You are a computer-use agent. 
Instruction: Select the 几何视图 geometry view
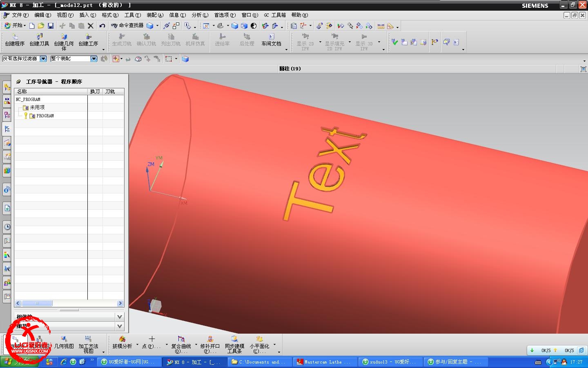64,343
